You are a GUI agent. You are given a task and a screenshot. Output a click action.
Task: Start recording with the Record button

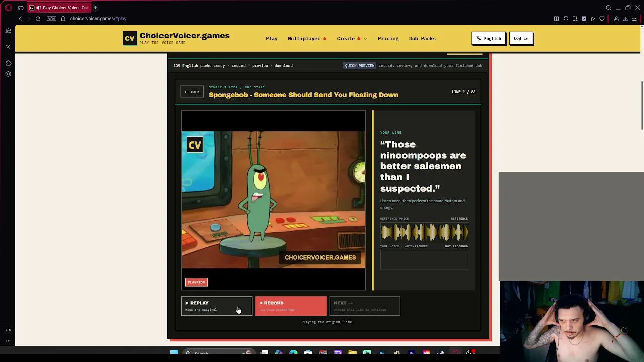point(290,306)
